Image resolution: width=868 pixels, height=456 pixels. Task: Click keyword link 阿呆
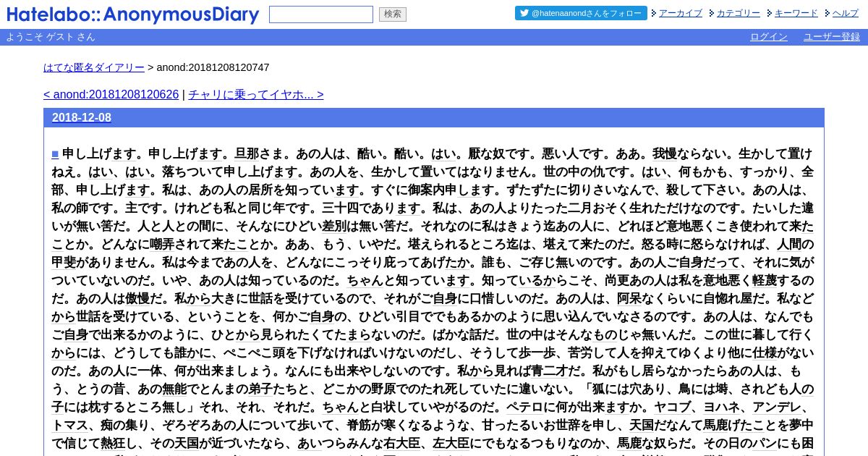tap(629, 298)
